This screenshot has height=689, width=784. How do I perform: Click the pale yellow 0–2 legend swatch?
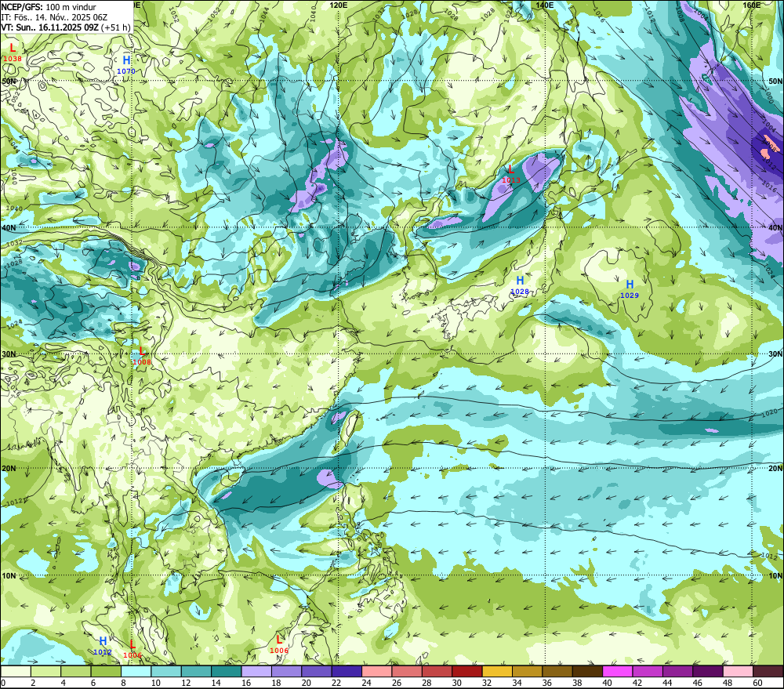pyautogui.click(x=16, y=671)
